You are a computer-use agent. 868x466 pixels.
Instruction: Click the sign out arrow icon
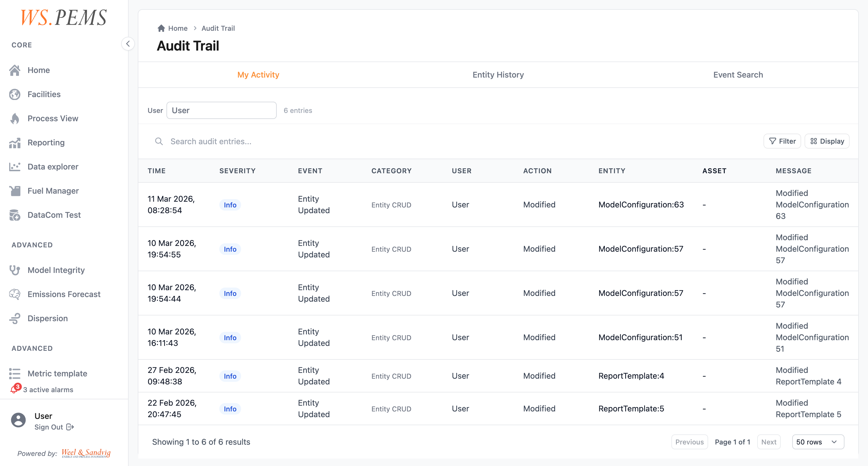pyautogui.click(x=70, y=427)
